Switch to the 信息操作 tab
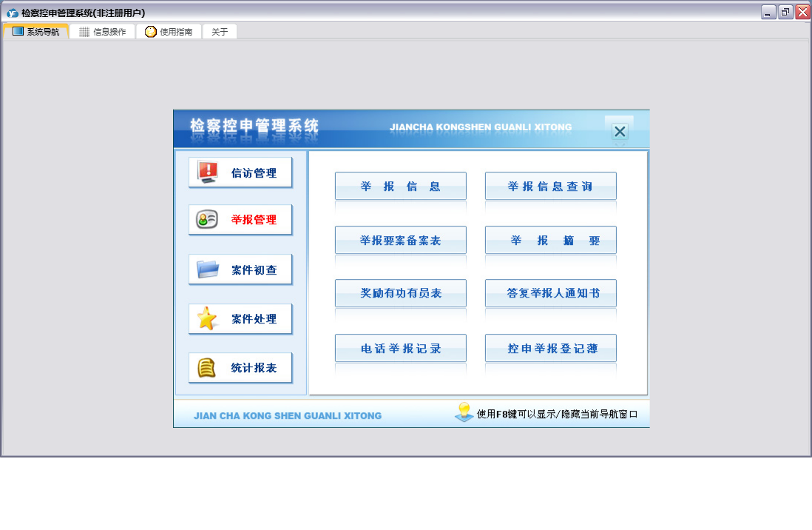Image resolution: width=812 pixels, height=530 pixels. [x=102, y=32]
